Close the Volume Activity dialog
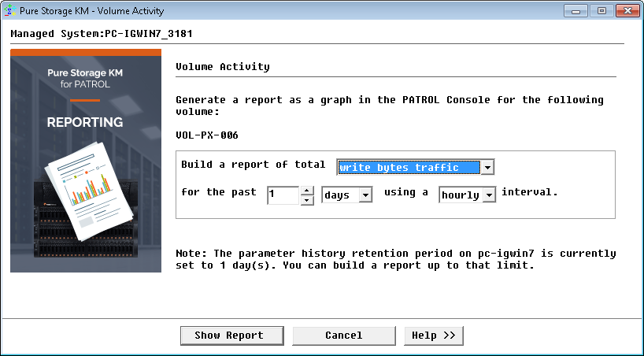The width and height of the screenshot is (644, 356). [x=626, y=10]
